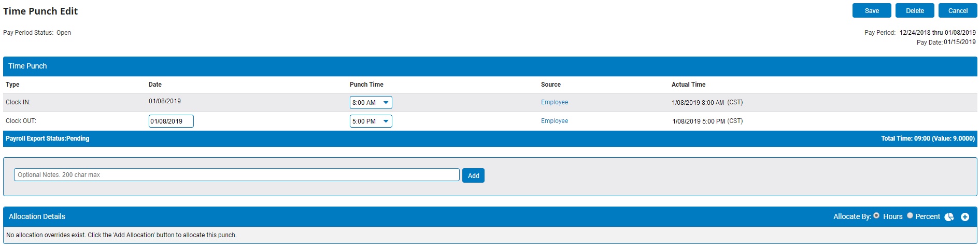Click the pie chart allocation icon

(949, 217)
